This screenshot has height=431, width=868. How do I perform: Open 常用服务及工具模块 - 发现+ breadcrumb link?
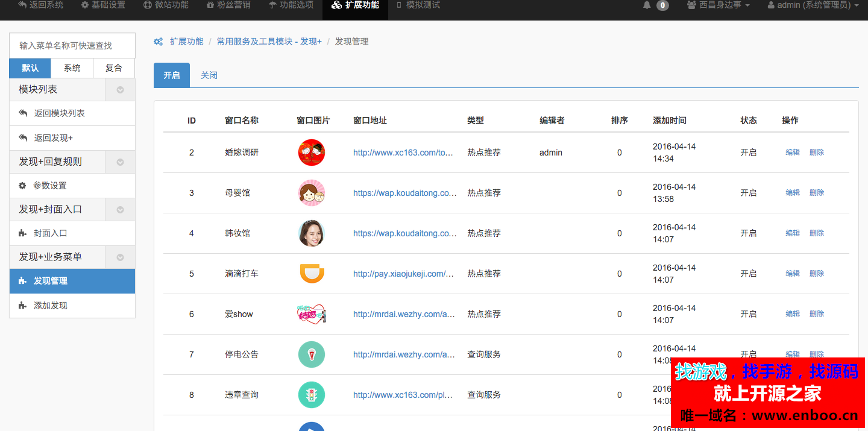tap(269, 42)
